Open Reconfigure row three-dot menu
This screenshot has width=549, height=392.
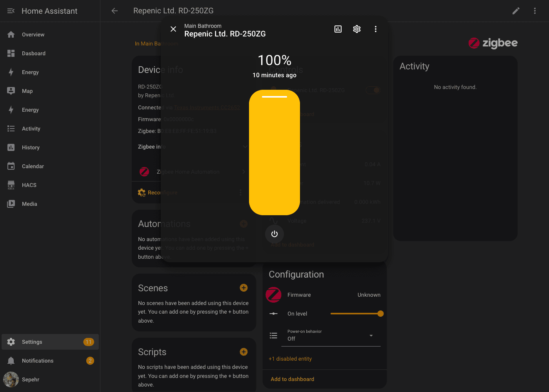[x=240, y=192]
